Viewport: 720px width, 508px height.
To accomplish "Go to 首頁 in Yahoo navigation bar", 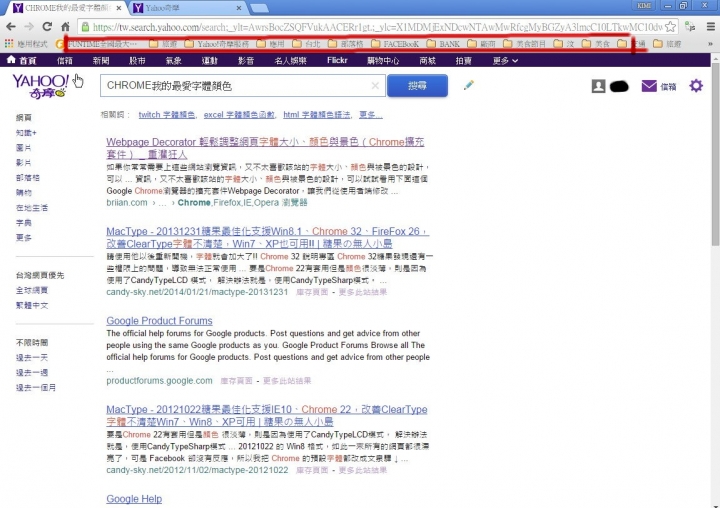I will (x=22, y=60).
